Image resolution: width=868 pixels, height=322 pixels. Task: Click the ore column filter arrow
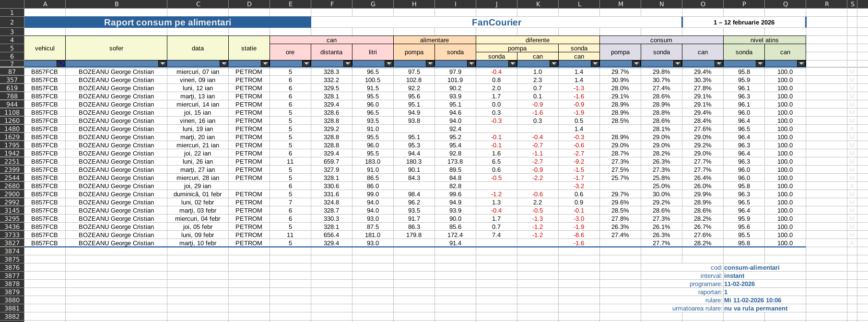[306, 64]
